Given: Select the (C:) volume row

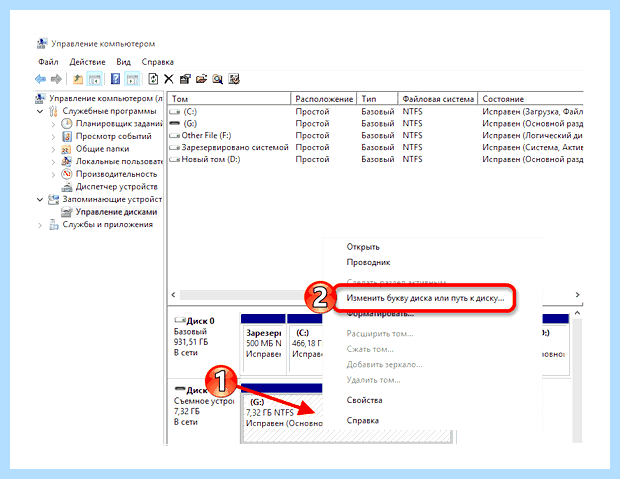Looking at the screenshot, I should (376, 112).
